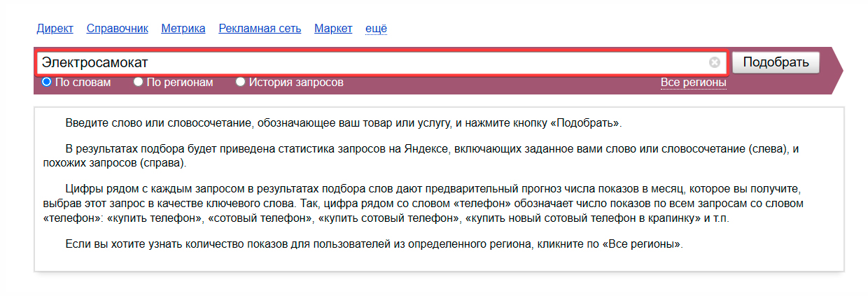
Task: Click the paragraph starting «Введите слово или словосочетание»
Action: 343,123
